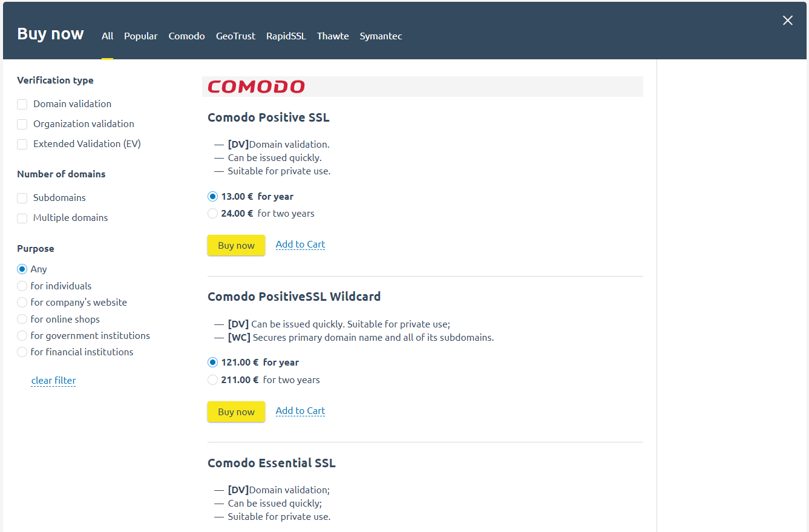Click the Comodo brand logo
Screen dimensions: 809x532
coord(256,87)
